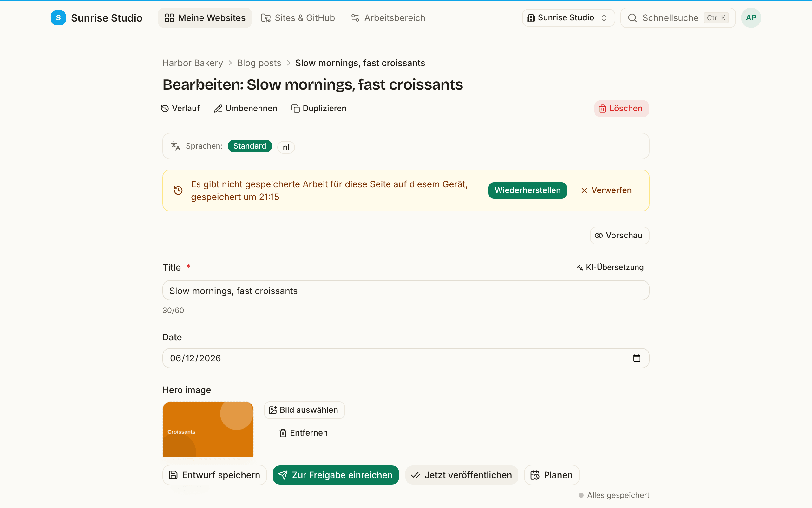This screenshot has width=812, height=508.
Task: Click the Date input field
Action: click(406, 358)
